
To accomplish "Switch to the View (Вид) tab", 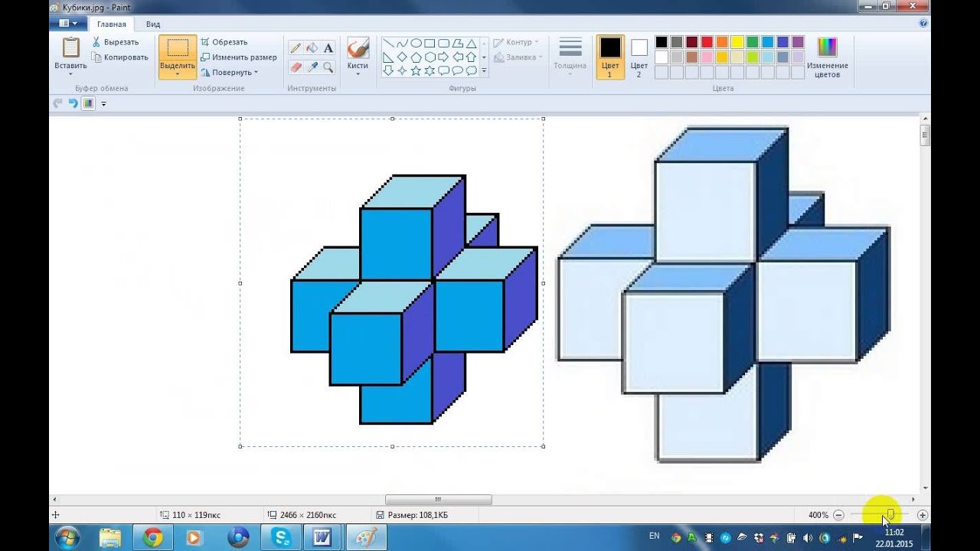I will (x=153, y=24).
